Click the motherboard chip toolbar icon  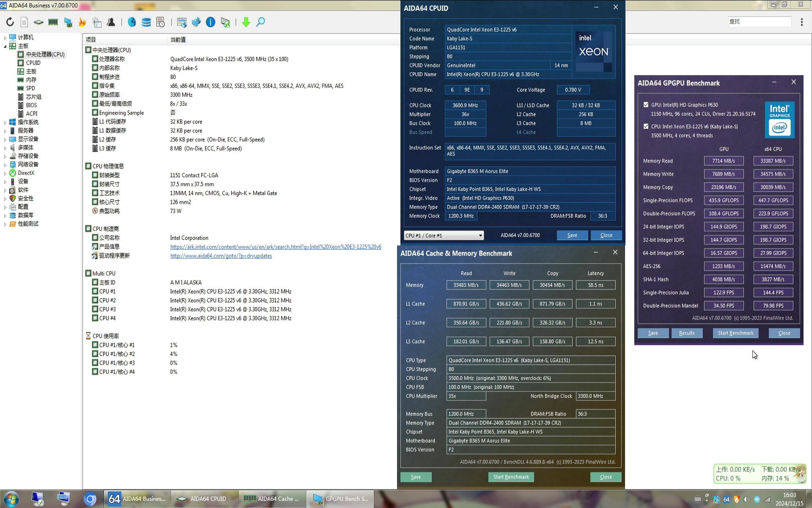point(39,22)
